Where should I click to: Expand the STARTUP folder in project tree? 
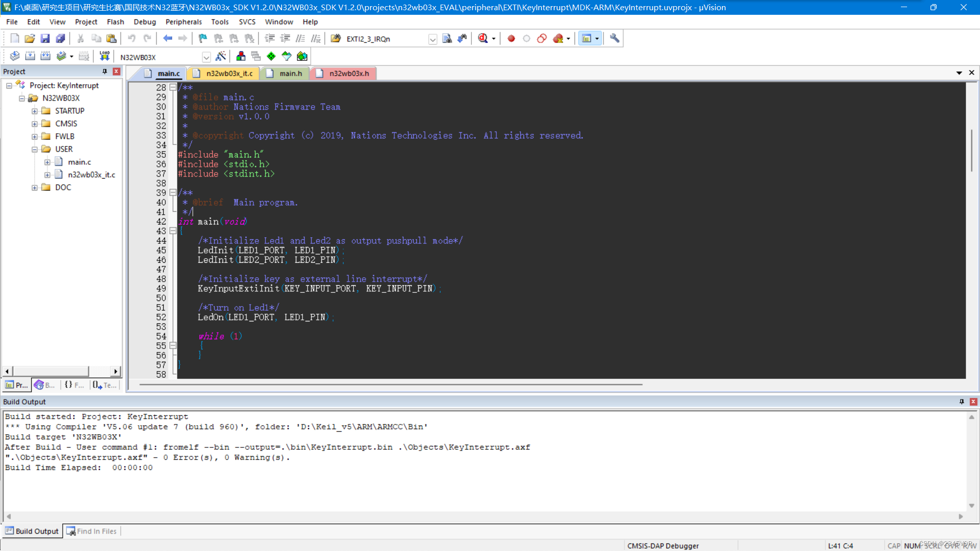point(35,111)
